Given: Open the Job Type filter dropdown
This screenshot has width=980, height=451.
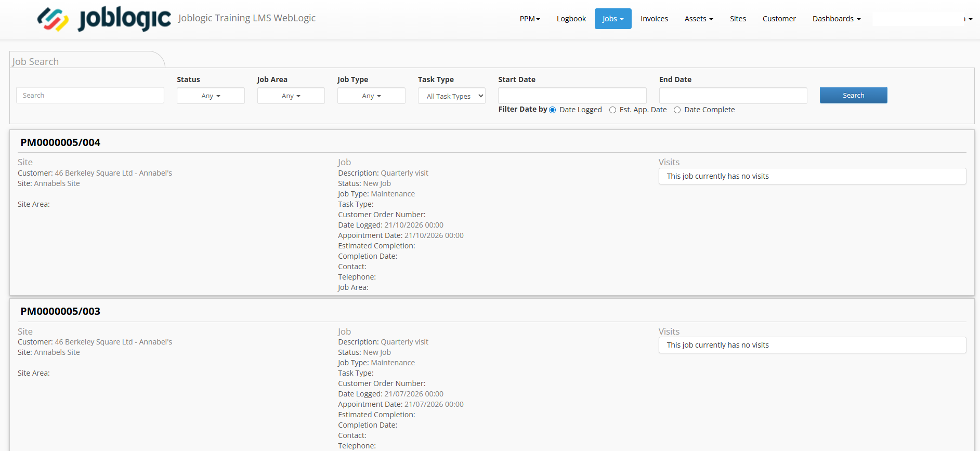Looking at the screenshot, I should [371, 96].
